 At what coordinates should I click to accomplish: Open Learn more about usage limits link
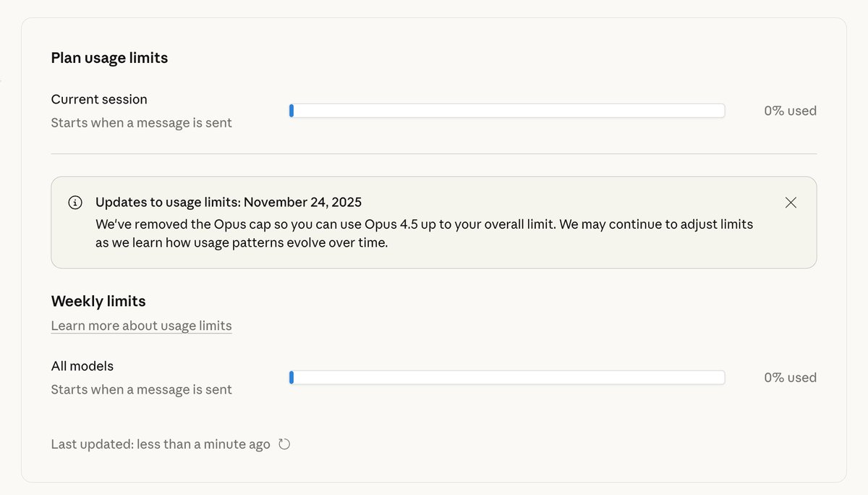point(142,326)
